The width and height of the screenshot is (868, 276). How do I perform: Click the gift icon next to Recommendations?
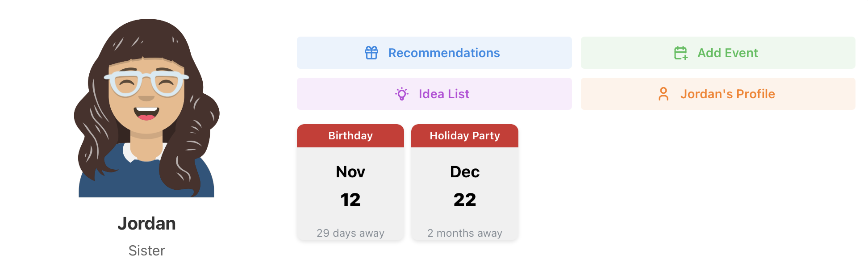click(x=372, y=52)
